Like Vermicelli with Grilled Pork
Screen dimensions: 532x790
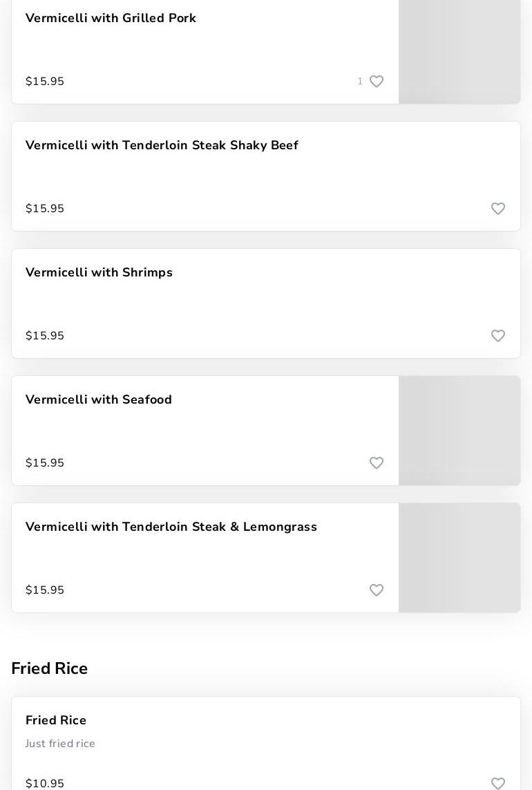coord(377,82)
